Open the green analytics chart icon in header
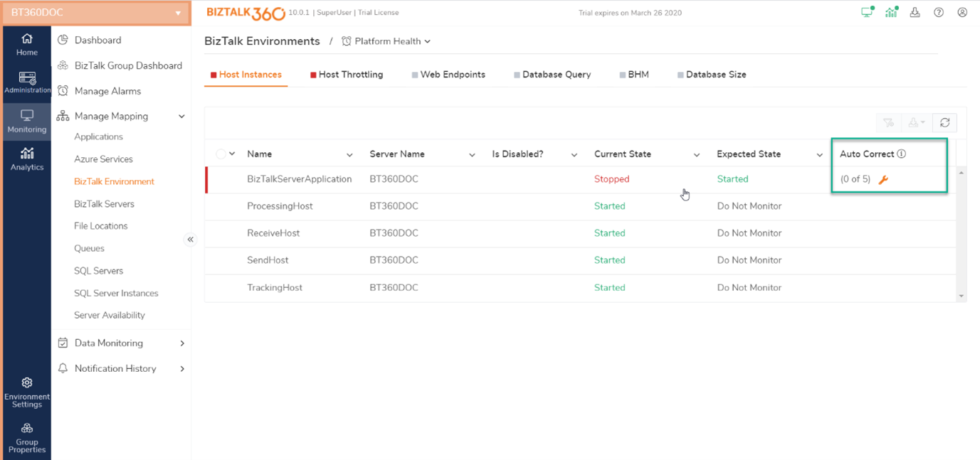 [891, 12]
